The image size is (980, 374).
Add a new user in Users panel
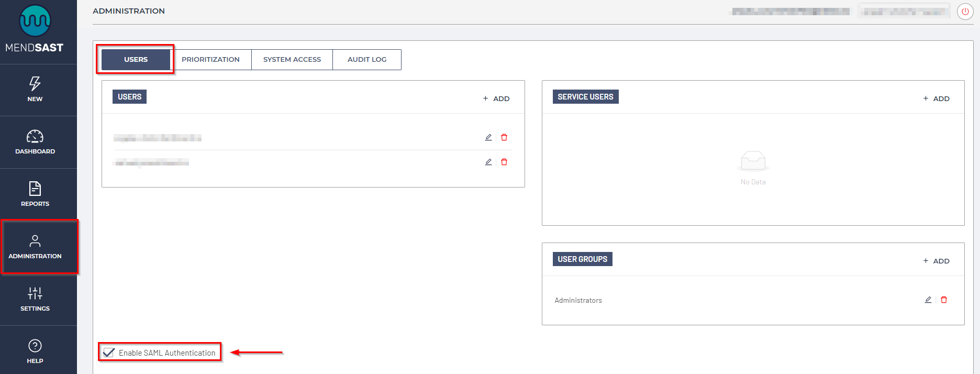pyautogui.click(x=496, y=98)
